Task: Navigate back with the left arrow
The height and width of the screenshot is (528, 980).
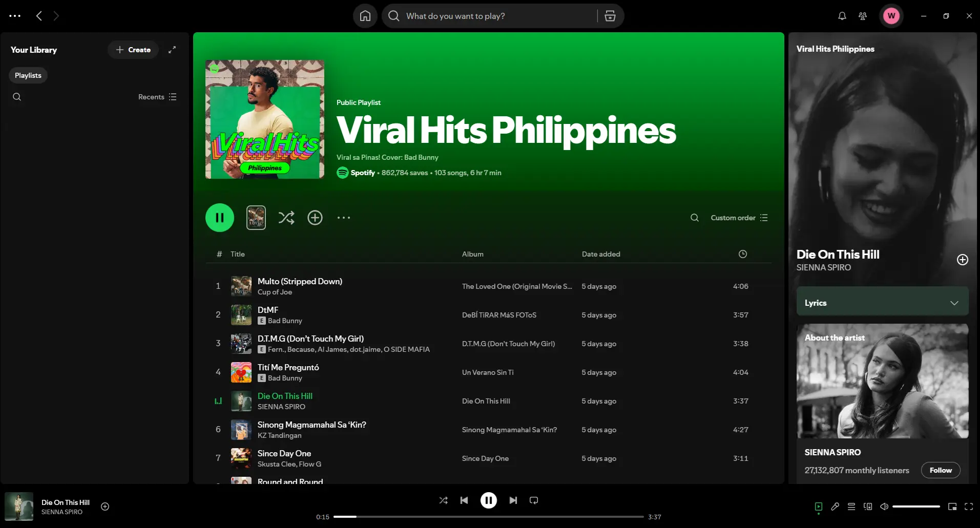Action: point(39,16)
